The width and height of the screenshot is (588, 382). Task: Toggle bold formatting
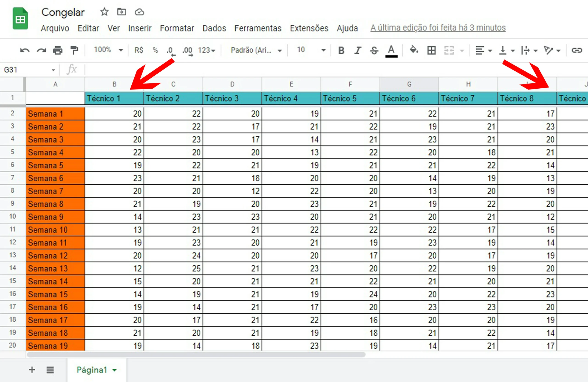[341, 50]
